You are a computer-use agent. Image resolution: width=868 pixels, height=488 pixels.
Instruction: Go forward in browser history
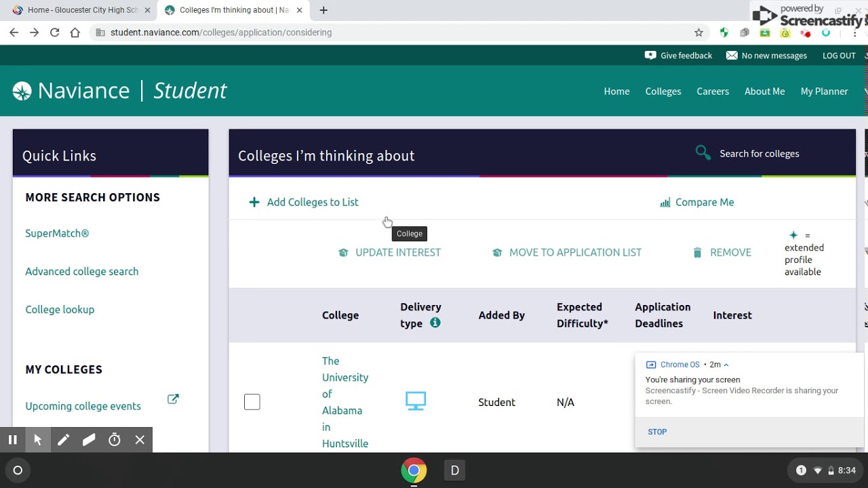[34, 33]
